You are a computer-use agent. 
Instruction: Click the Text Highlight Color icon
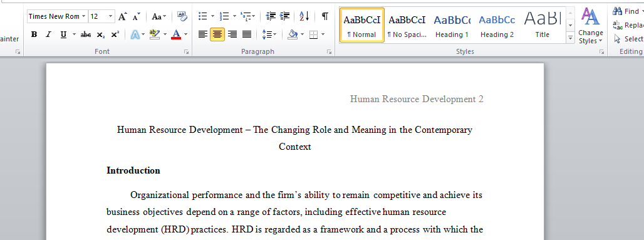click(x=155, y=34)
